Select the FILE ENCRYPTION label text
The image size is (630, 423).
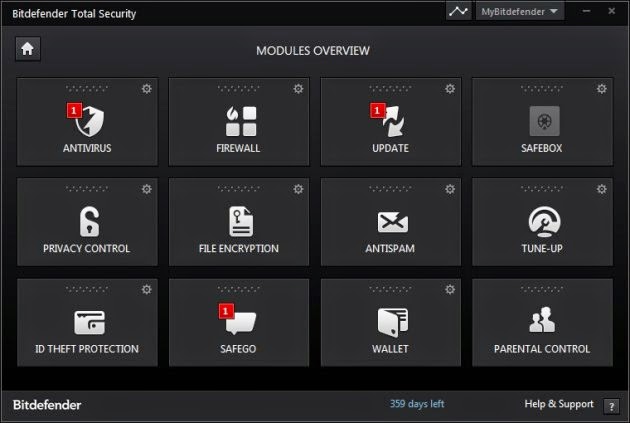[x=239, y=249]
